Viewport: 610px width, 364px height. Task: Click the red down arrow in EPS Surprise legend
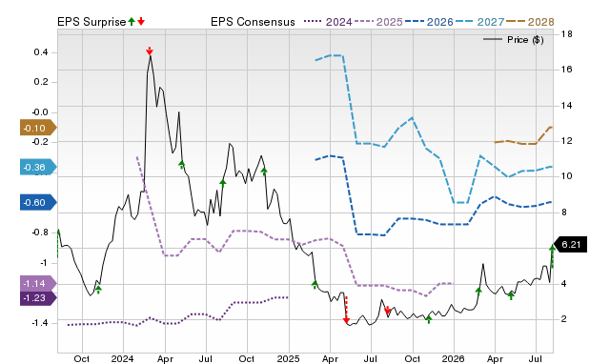click(141, 22)
